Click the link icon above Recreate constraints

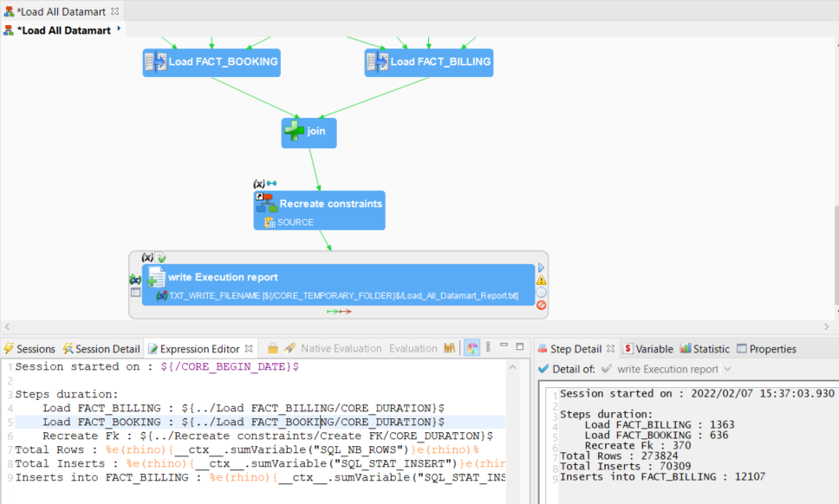pyautogui.click(x=272, y=184)
